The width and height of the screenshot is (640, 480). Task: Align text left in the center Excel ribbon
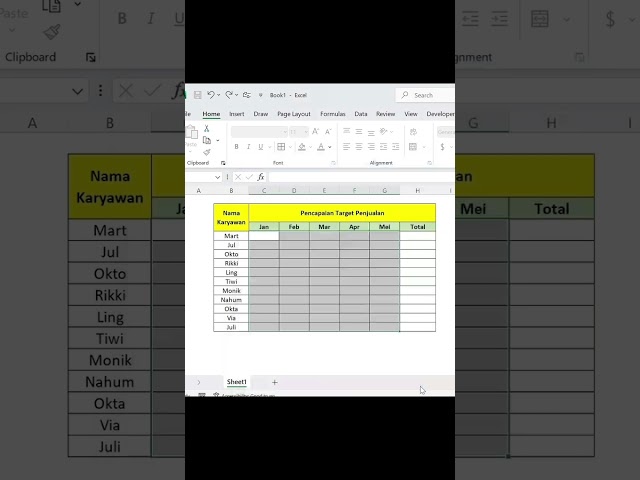click(x=347, y=147)
